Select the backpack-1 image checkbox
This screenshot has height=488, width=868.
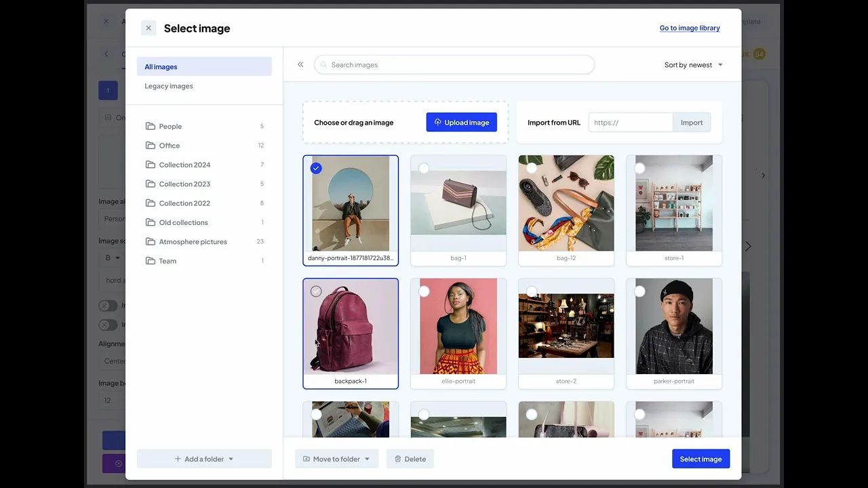tap(316, 291)
